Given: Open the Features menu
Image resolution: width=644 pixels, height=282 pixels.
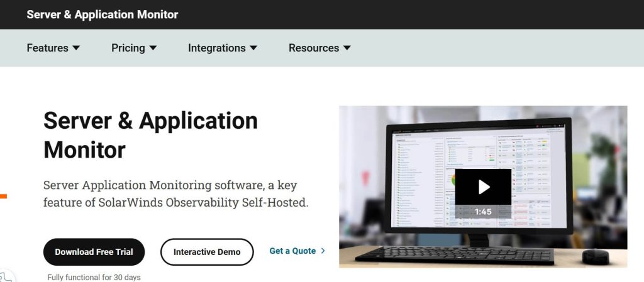Looking at the screenshot, I should point(53,48).
